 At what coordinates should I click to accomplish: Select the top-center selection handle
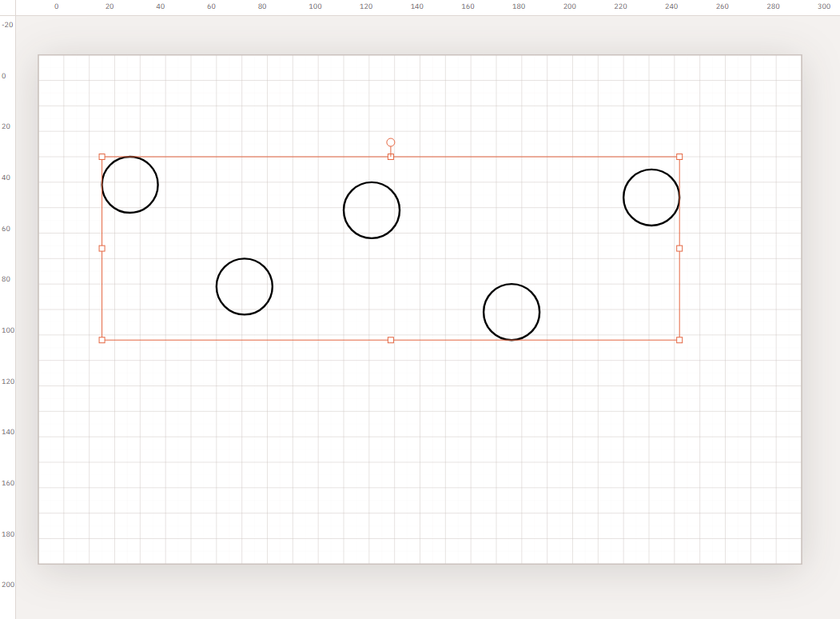point(391,157)
